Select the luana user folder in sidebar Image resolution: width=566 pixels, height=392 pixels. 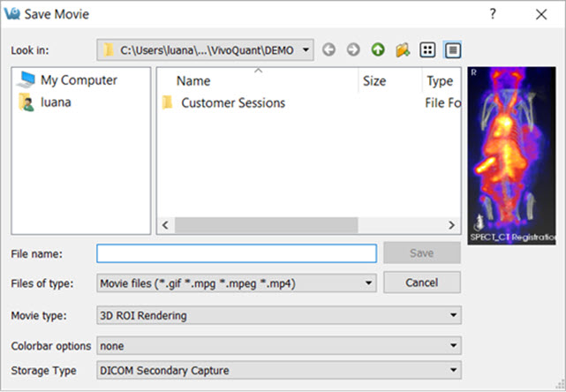[x=55, y=102]
